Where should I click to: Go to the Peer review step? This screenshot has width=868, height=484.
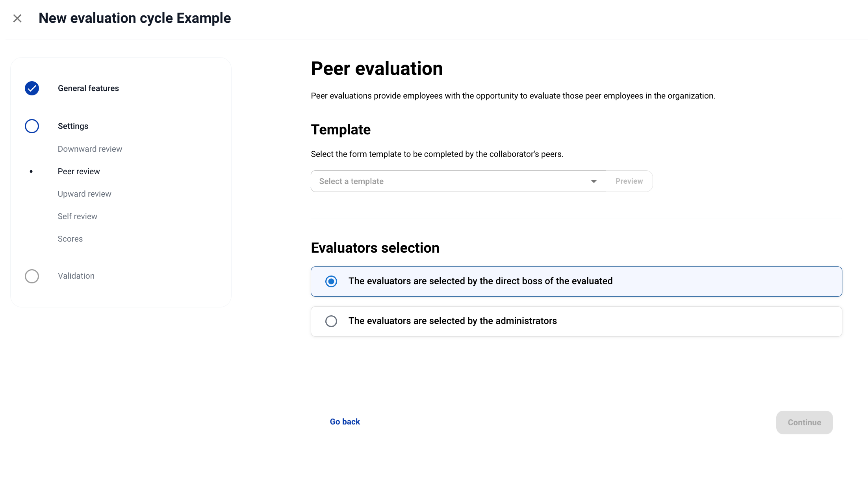coord(79,171)
